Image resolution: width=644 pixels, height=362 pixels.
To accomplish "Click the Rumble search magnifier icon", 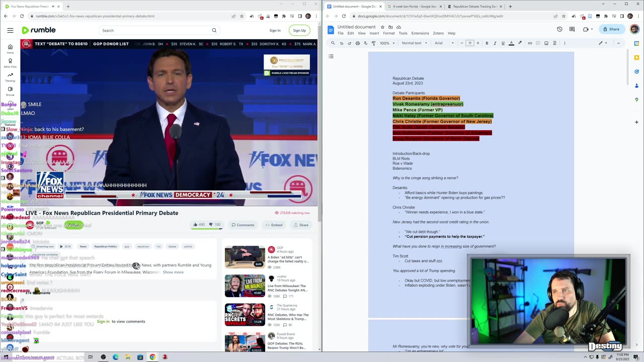I will [214, 30].
